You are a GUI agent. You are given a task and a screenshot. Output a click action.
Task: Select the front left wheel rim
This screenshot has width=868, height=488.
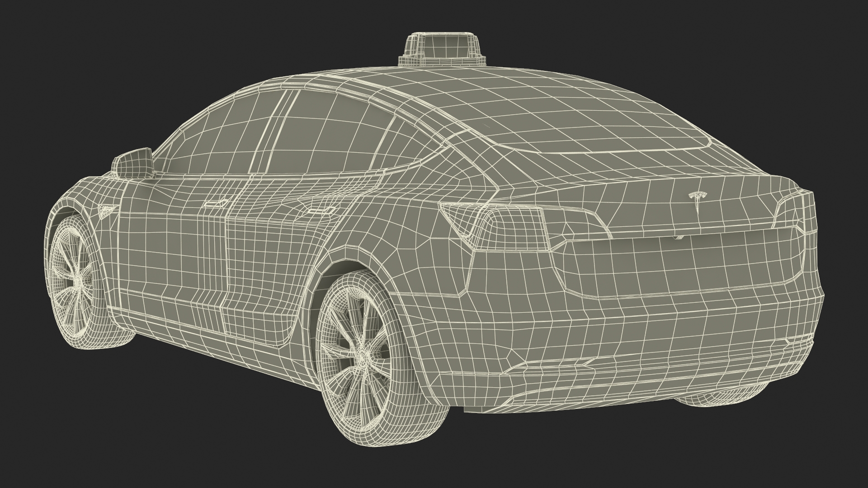pos(78,280)
